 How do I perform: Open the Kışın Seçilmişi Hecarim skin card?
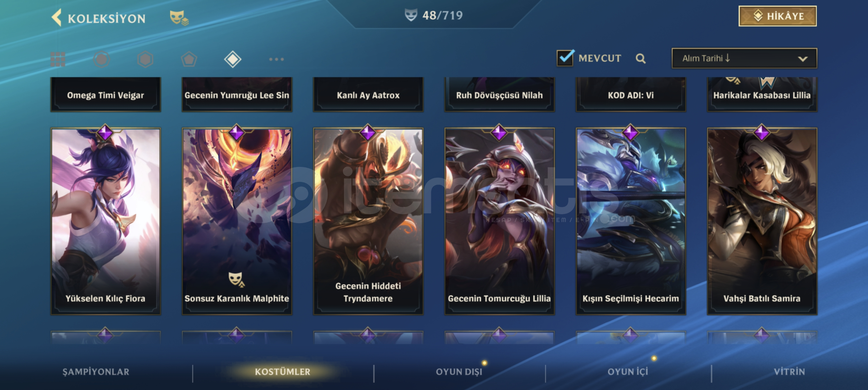631,221
